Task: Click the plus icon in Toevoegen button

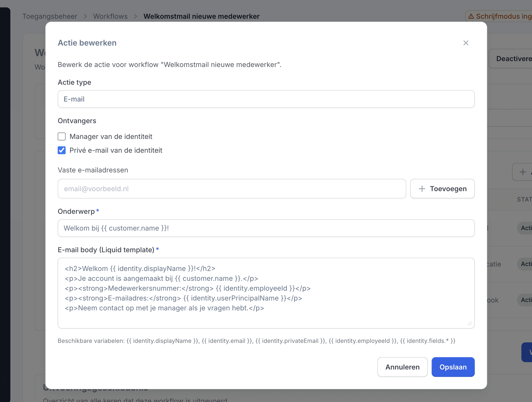Action: tap(422, 189)
